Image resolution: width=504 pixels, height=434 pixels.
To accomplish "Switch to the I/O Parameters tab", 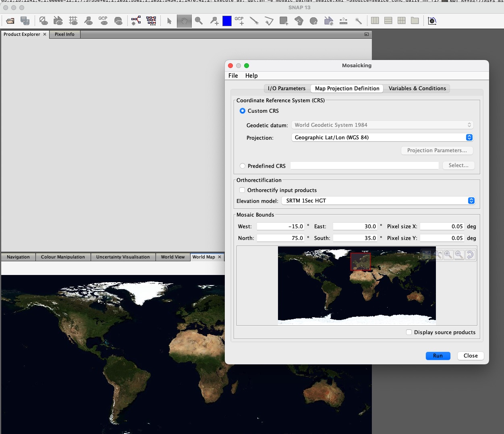I will [x=286, y=88].
